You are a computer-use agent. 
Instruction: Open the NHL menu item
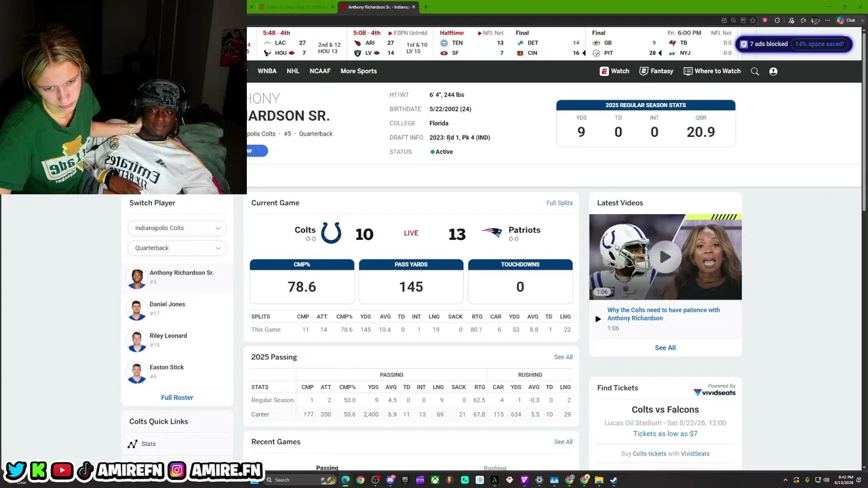coord(293,71)
